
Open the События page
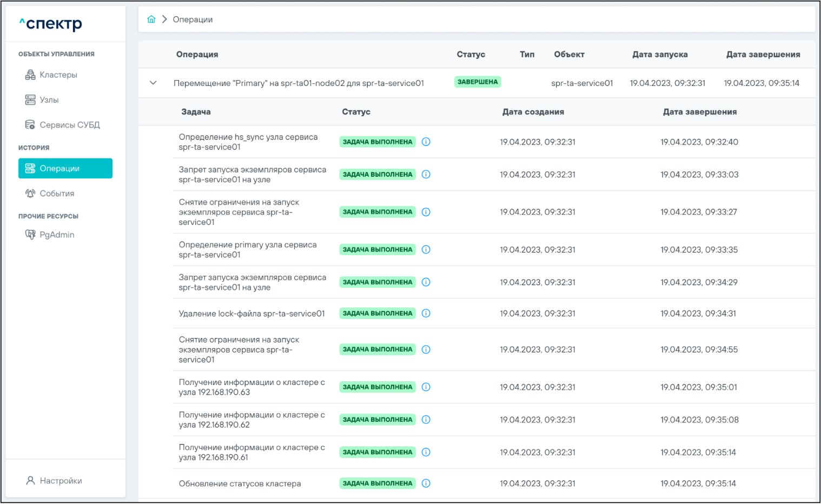point(57,193)
